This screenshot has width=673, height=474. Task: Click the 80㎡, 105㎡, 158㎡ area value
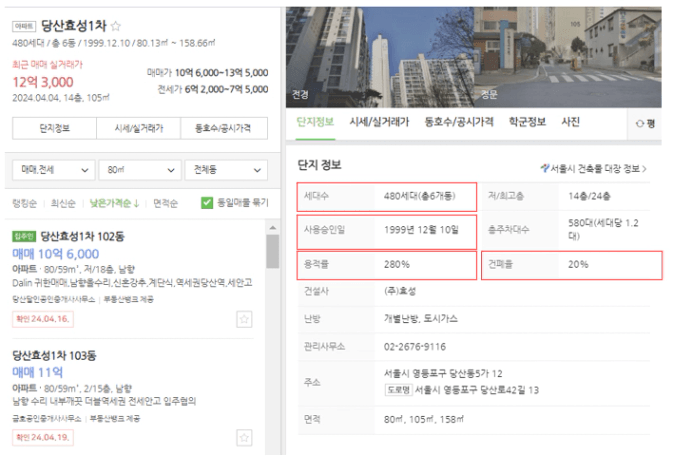pos(424,419)
